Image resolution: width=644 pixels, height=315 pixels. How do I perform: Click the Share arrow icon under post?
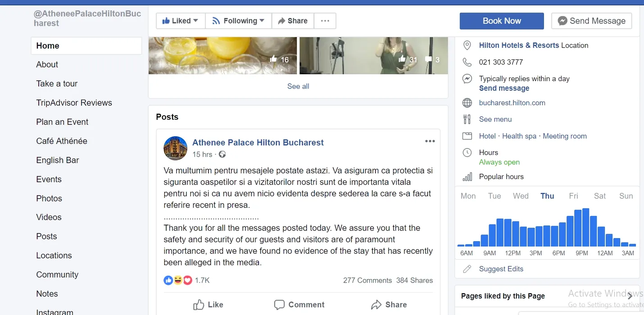coord(376,305)
